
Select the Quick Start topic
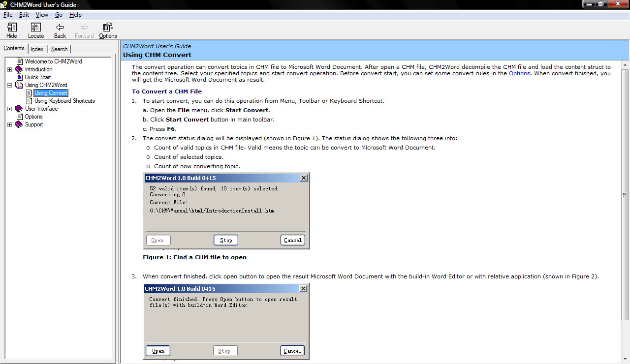(x=38, y=77)
